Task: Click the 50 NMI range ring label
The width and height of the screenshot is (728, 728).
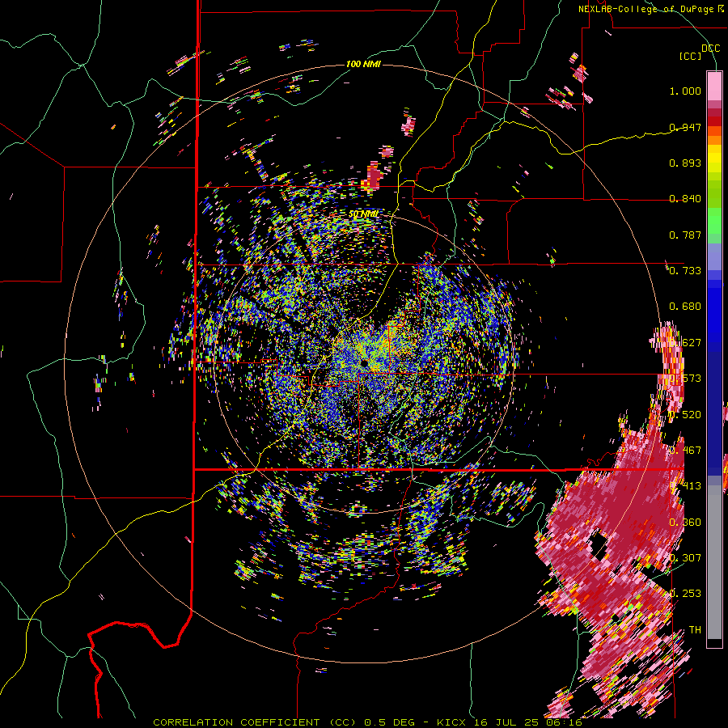Action: 363,214
